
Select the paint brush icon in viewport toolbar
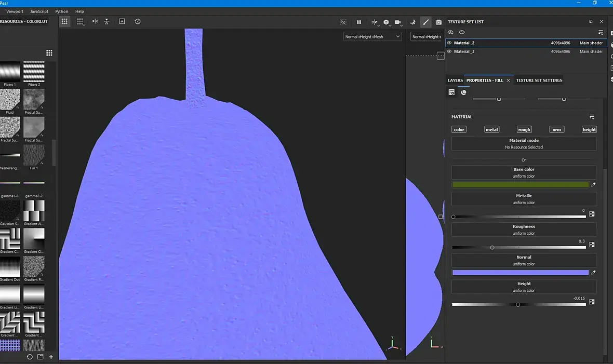coord(425,22)
